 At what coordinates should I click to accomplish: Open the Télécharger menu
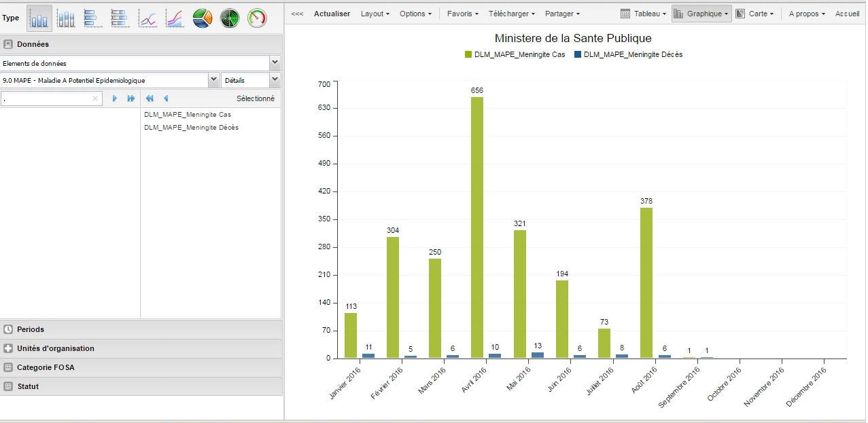(x=511, y=14)
